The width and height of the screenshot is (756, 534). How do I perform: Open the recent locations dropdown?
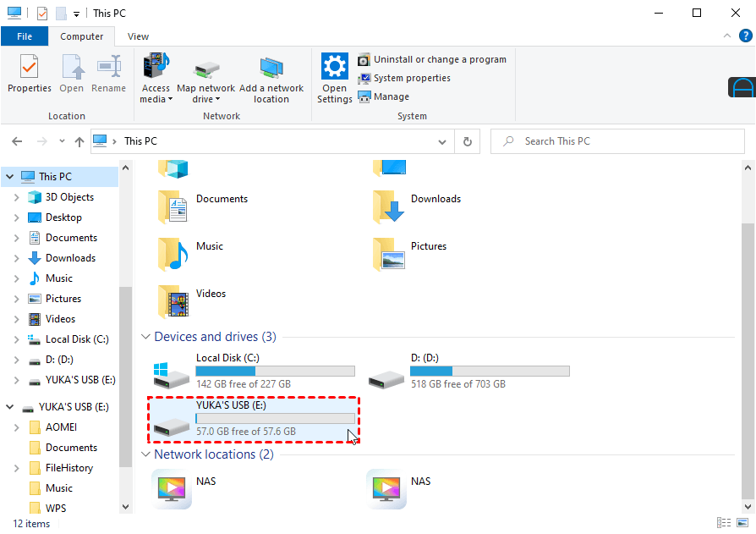pos(62,140)
